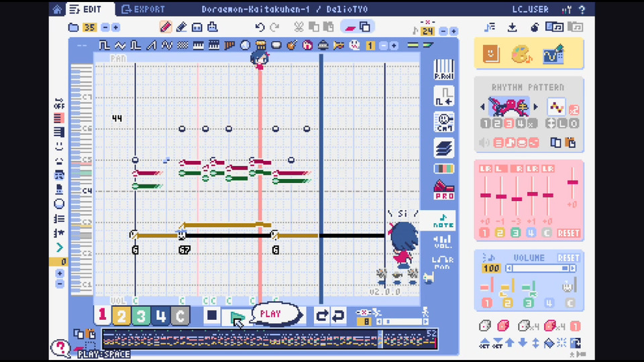Stop playback with the square button

pyautogui.click(x=212, y=316)
